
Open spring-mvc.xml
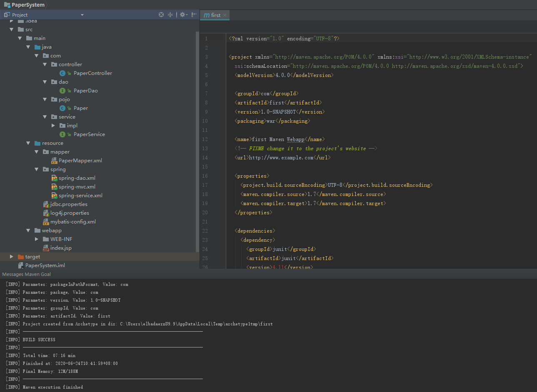pyautogui.click(x=77, y=187)
